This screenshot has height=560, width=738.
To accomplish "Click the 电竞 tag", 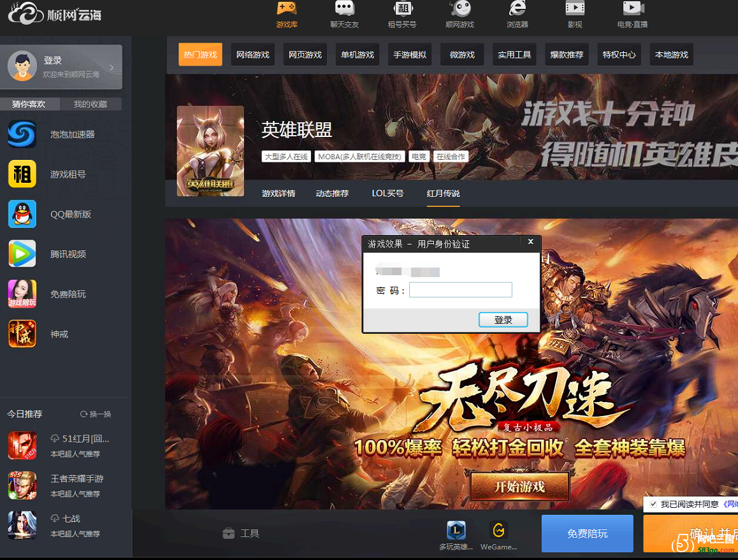I will (419, 157).
